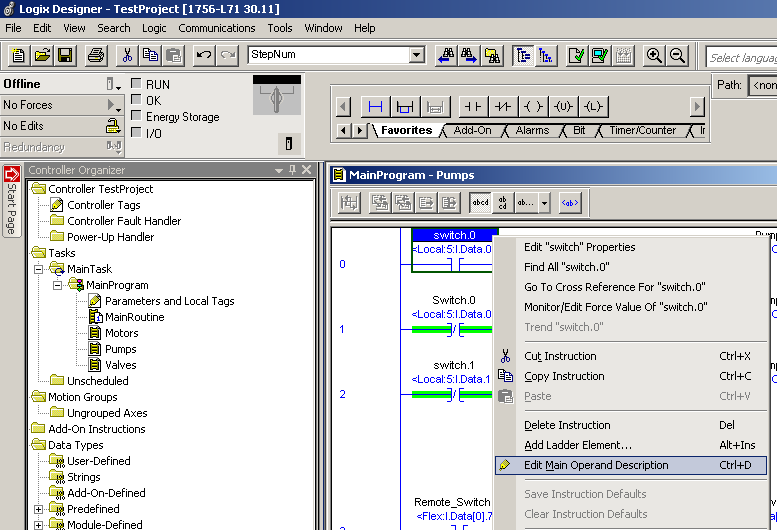Expand the Predefined data types node
Screen dimensions: 777x530
38,509
